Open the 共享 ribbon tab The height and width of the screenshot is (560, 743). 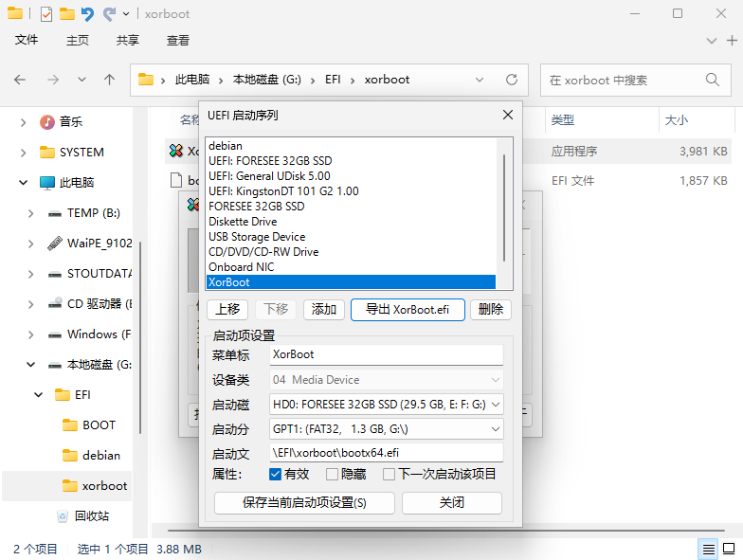pos(127,40)
